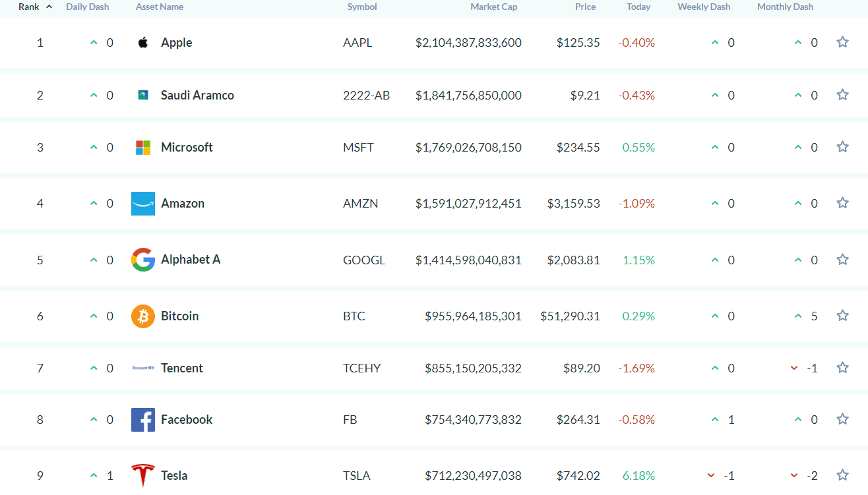
Task: Open the Saudi Aramco asset link
Action: click(x=197, y=95)
